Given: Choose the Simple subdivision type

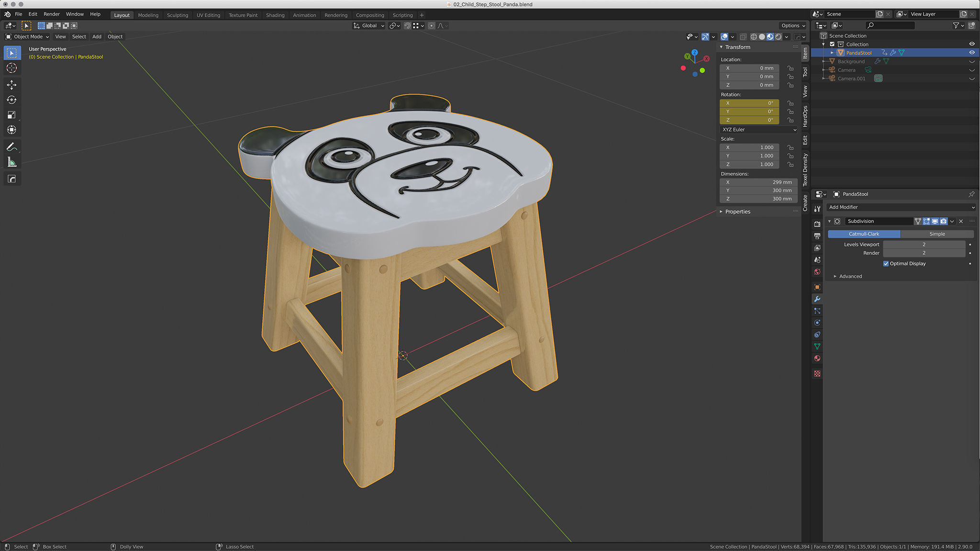Looking at the screenshot, I should click(x=936, y=234).
